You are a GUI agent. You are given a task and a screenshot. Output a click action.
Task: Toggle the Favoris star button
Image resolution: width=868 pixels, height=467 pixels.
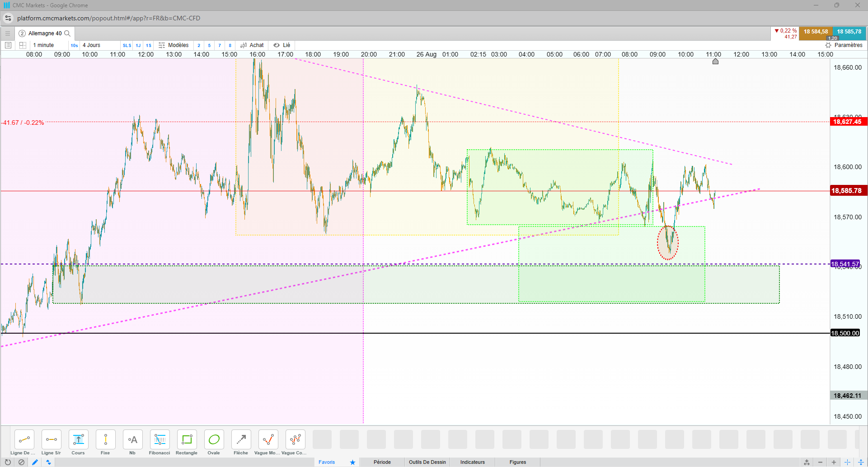[x=352, y=462]
